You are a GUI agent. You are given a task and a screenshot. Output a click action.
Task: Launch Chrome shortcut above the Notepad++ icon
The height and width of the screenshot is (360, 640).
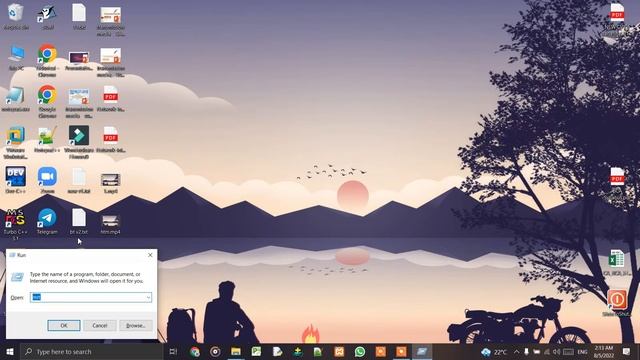pos(47,101)
